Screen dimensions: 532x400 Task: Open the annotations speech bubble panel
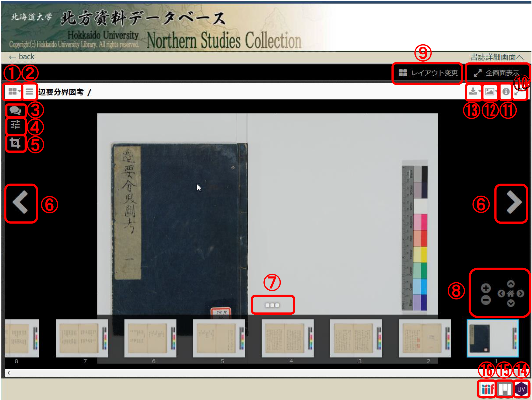[x=16, y=111]
